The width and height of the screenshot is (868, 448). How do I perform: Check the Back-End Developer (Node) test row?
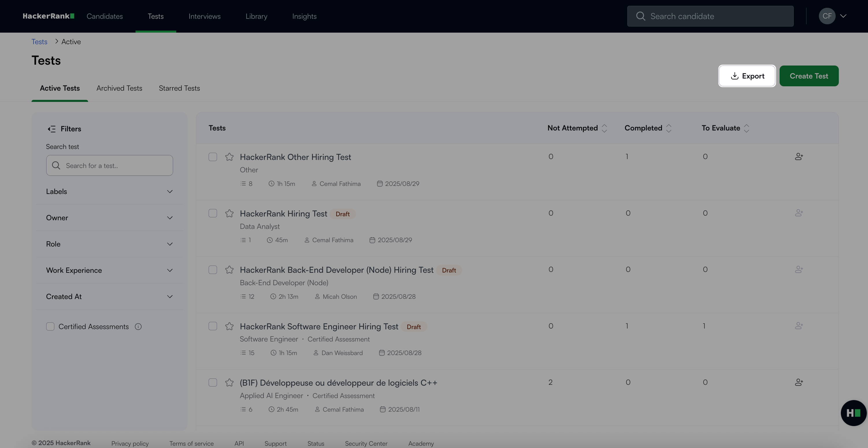213,270
